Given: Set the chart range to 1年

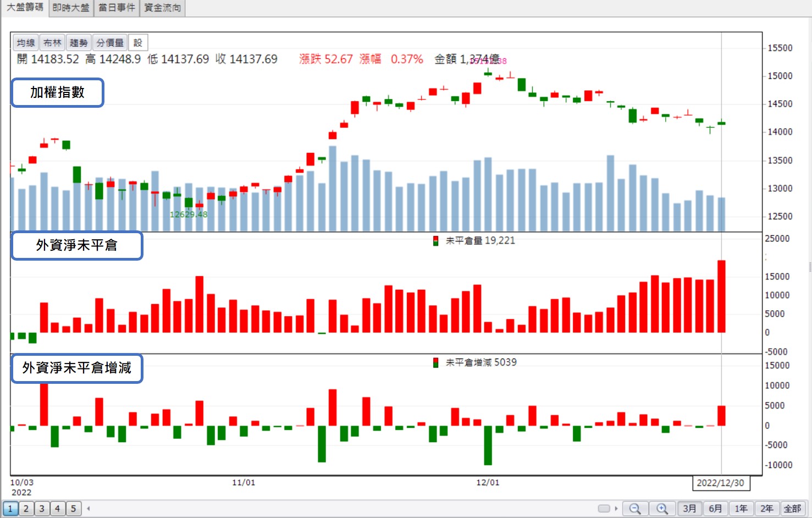Looking at the screenshot, I should (741, 509).
